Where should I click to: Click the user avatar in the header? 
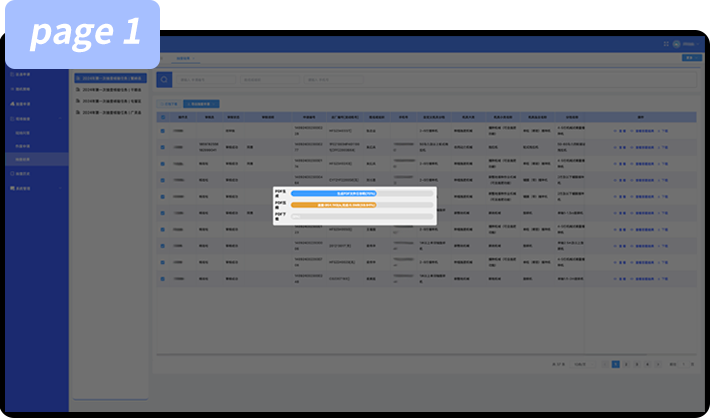(x=676, y=45)
